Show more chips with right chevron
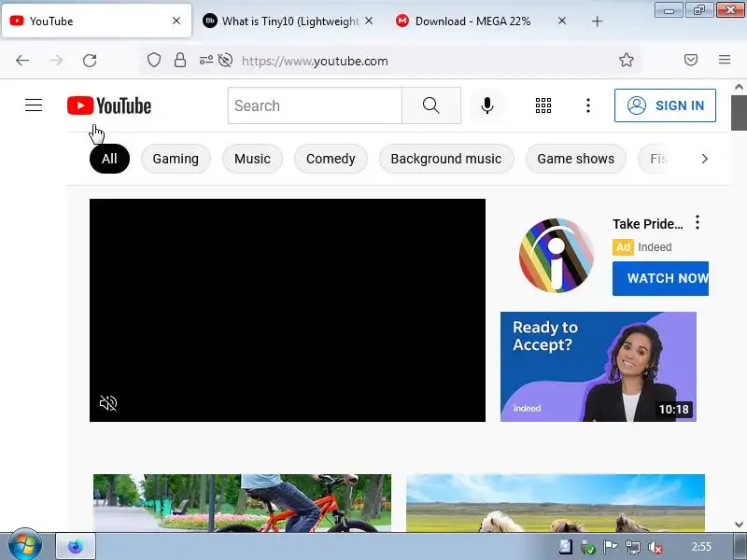The height and width of the screenshot is (560, 747). pyautogui.click(x=705, y=159)
